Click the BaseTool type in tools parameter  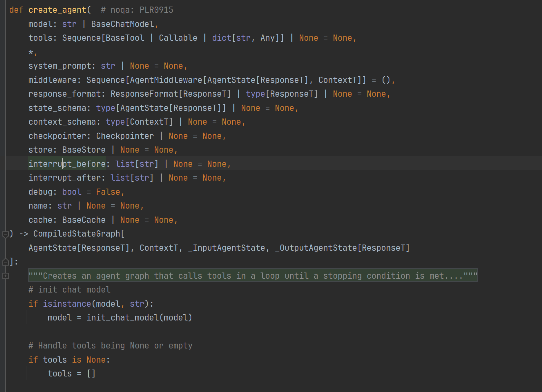coord(125,38)
